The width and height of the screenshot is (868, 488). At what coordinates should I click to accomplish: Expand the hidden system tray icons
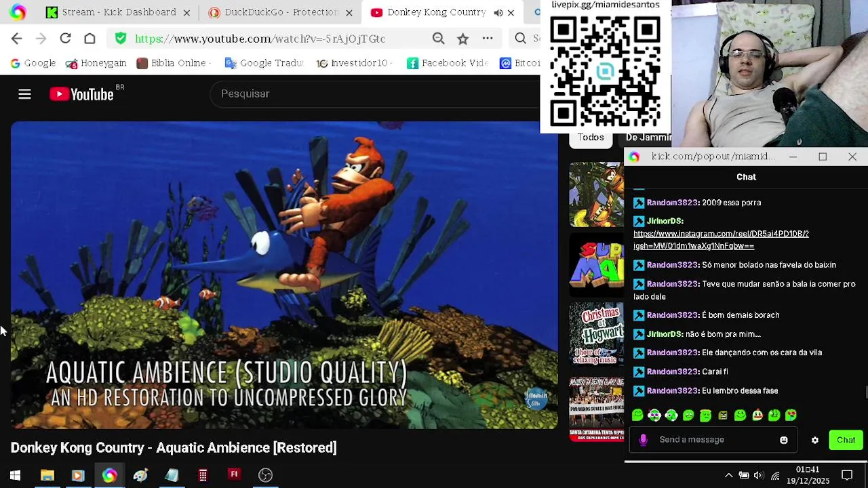(729, 476)
